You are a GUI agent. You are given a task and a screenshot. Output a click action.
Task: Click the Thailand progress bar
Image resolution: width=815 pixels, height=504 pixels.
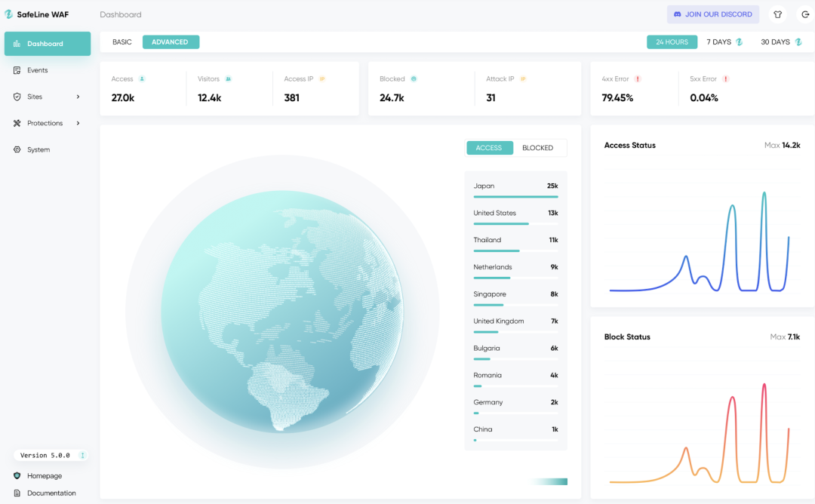[515, 251]
